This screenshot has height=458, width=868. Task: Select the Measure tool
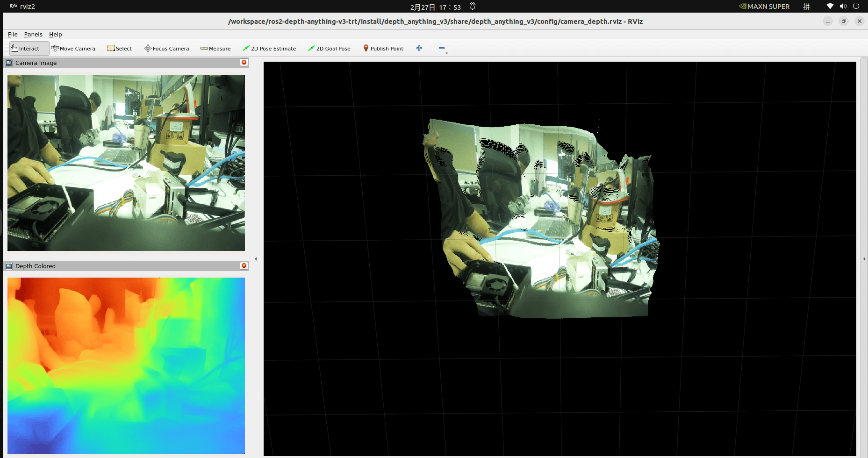click(215, 48)
